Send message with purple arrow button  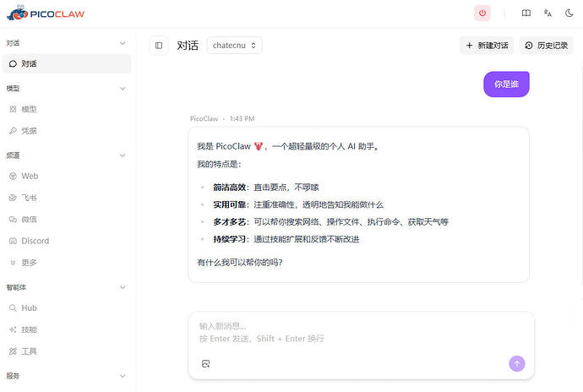tap(517, 364)
